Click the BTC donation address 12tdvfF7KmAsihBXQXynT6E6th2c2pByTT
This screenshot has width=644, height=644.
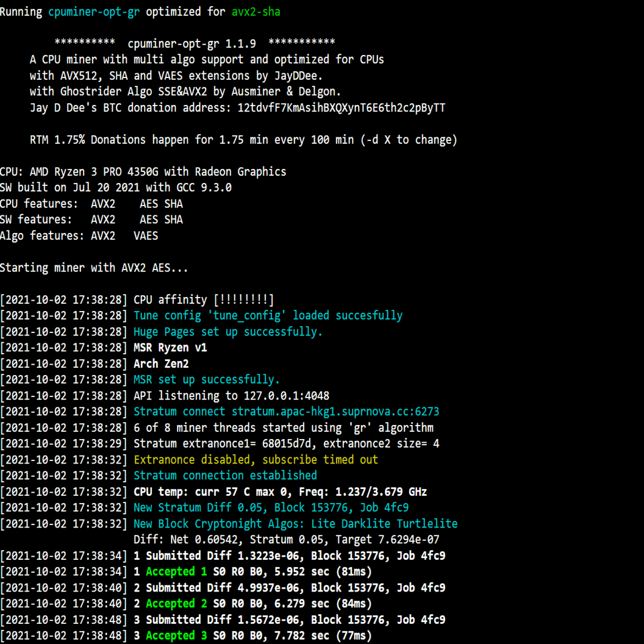[342, 107]
